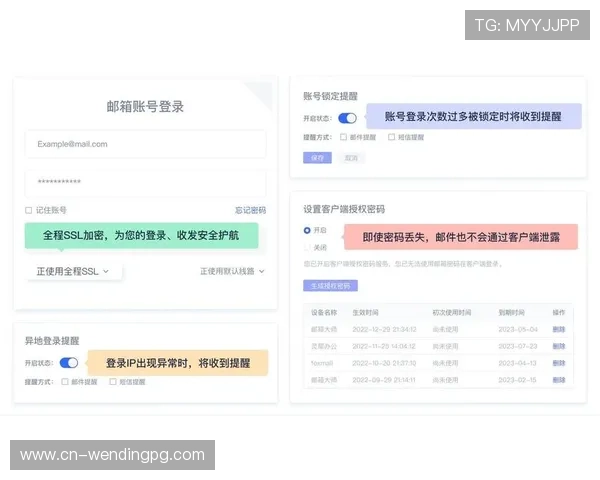This screenshot has height=480, width=600.
Task: Check 短信提醒 under 异地登录提醒
Action: (113, 382)
